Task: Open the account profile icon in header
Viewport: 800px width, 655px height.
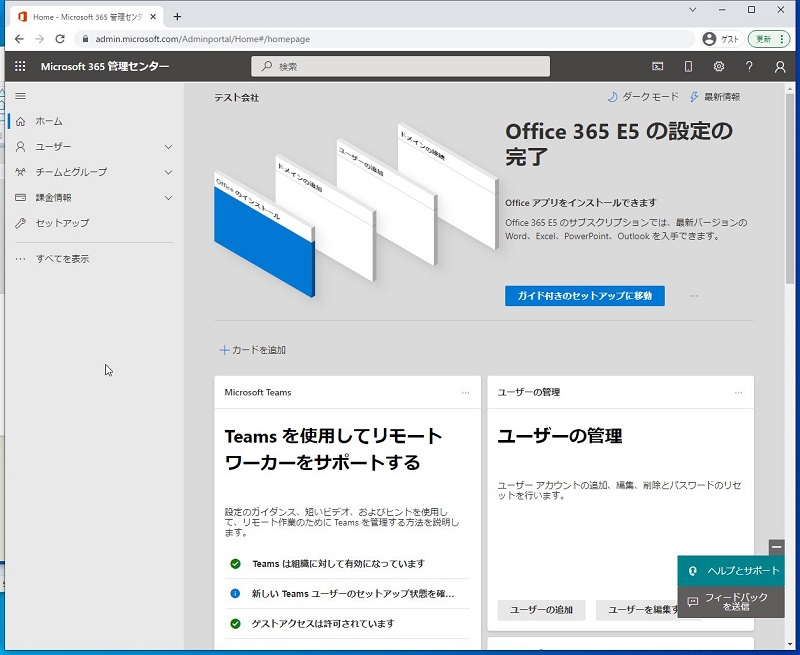Action: [x=780, y=66]
